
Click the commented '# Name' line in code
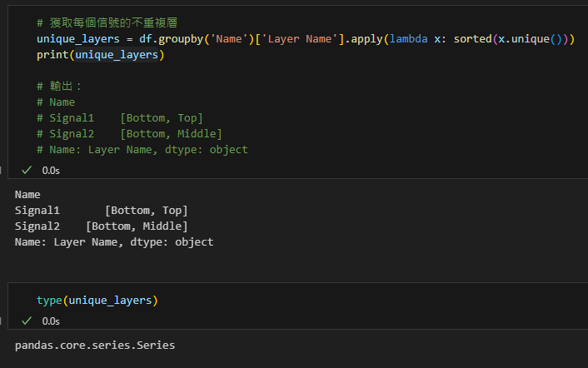coord(56,102)
